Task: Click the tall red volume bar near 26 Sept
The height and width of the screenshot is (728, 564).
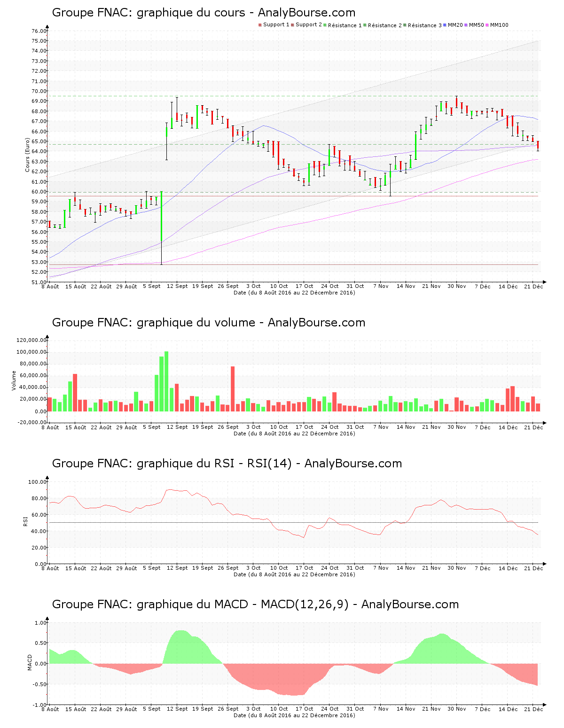Action: coord(233,389)
